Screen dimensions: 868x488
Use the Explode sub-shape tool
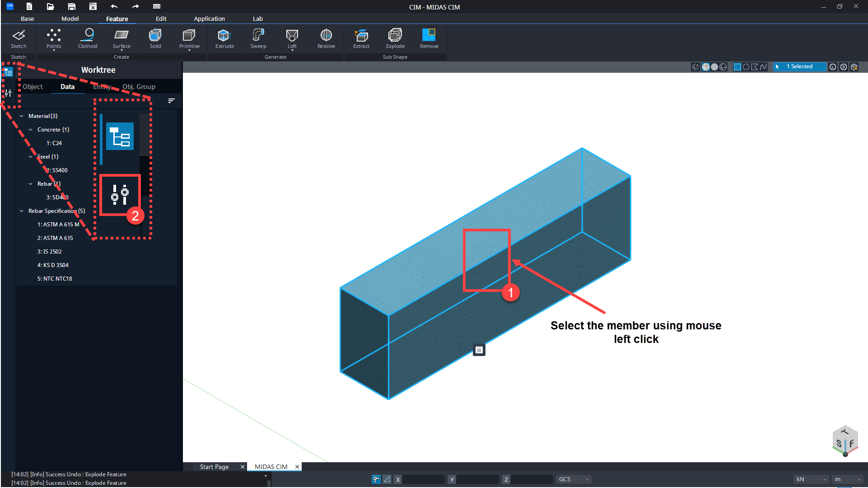pos(395,38)
